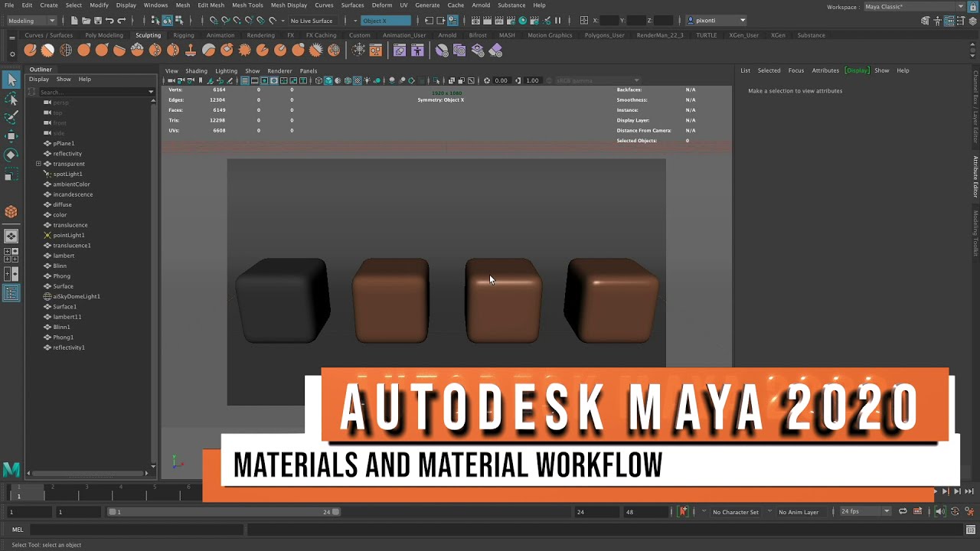980x551 pixels.
Task: Toggle Select by Hierarchy mode icon
Action: (x=155, y=21)
